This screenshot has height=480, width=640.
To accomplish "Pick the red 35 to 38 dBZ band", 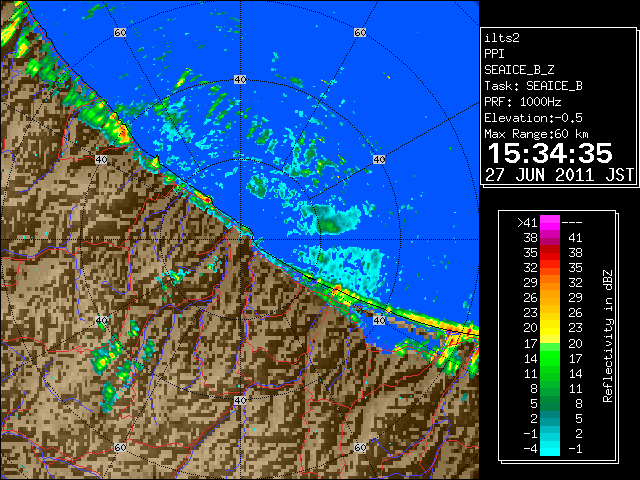I will pyautogui.click(x=550, y=253).
